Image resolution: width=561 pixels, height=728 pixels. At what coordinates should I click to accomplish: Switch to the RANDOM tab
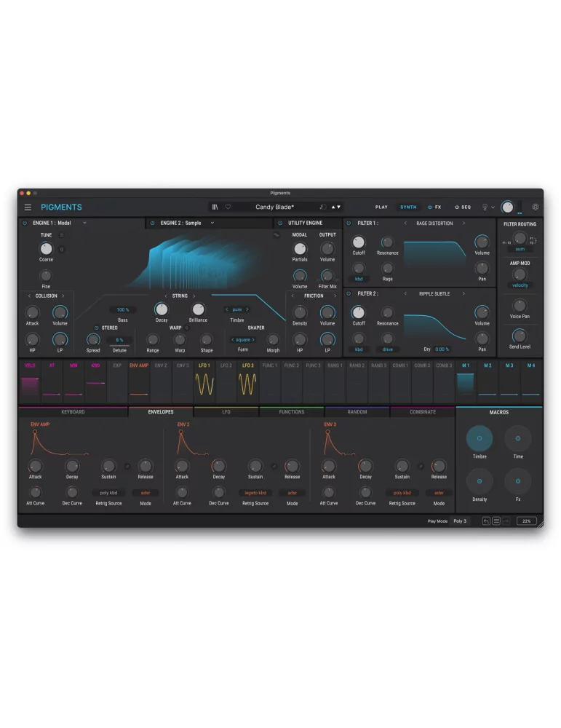tap(357, 412)
